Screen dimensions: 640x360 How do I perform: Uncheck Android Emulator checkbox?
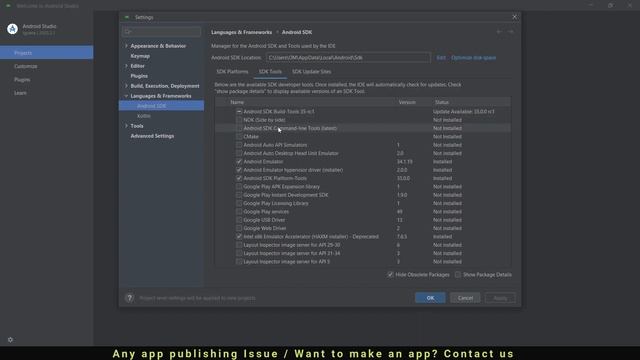click(x=239, y=162)
